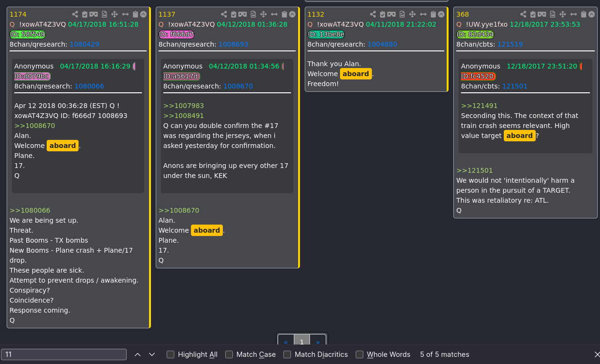This screenshot has width=600, height=364.
Task: Share post 1132 using its share icon
Action: click(373, 14)
